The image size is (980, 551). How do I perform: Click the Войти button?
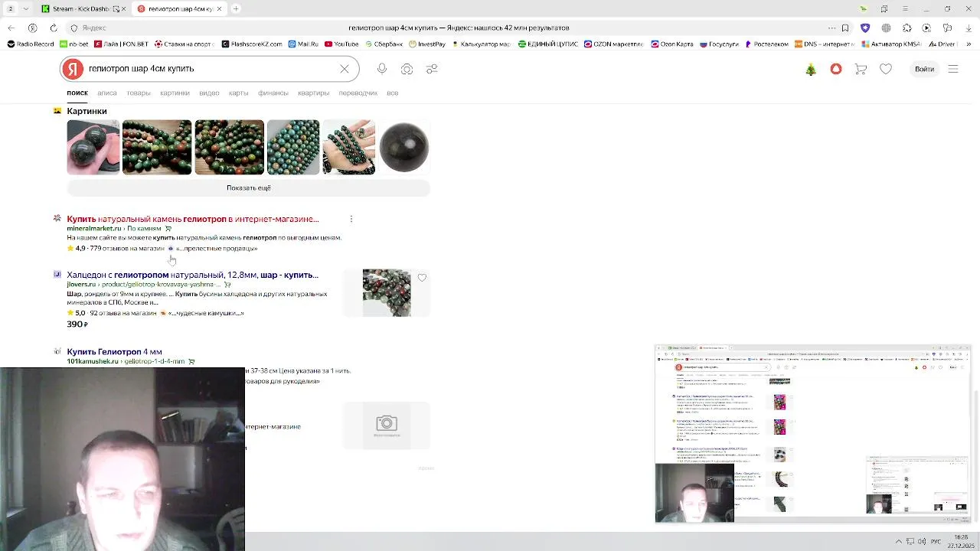click(924, 69)
